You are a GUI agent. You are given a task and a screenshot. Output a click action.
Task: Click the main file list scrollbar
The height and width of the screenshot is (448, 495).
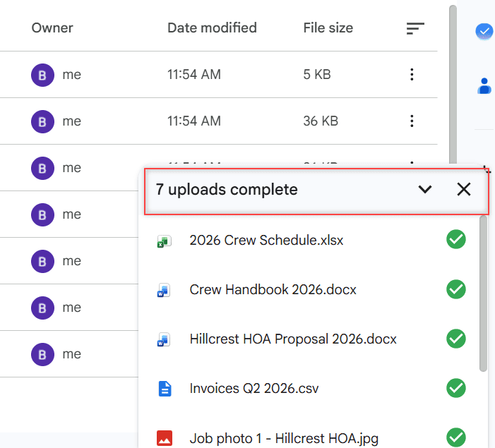(x=453, y=85)
